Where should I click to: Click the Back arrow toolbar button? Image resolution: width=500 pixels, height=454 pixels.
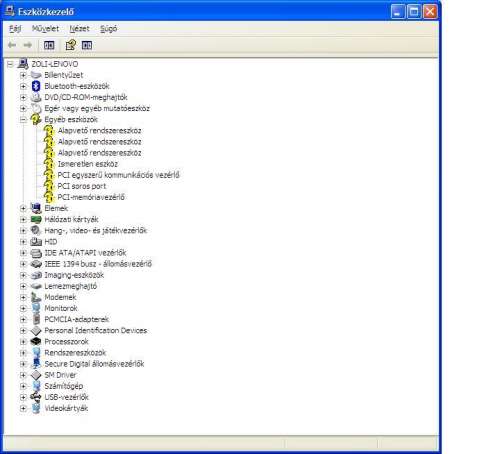point(12,45)
